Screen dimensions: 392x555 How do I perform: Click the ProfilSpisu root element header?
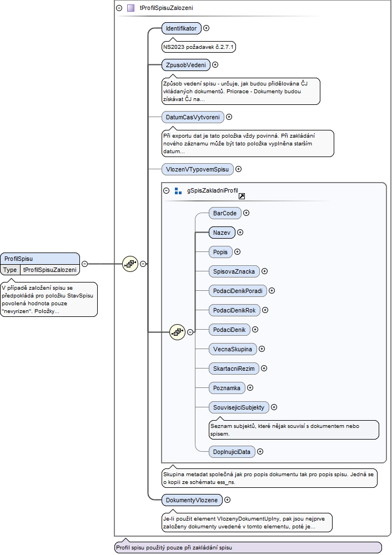coord(40,259)
